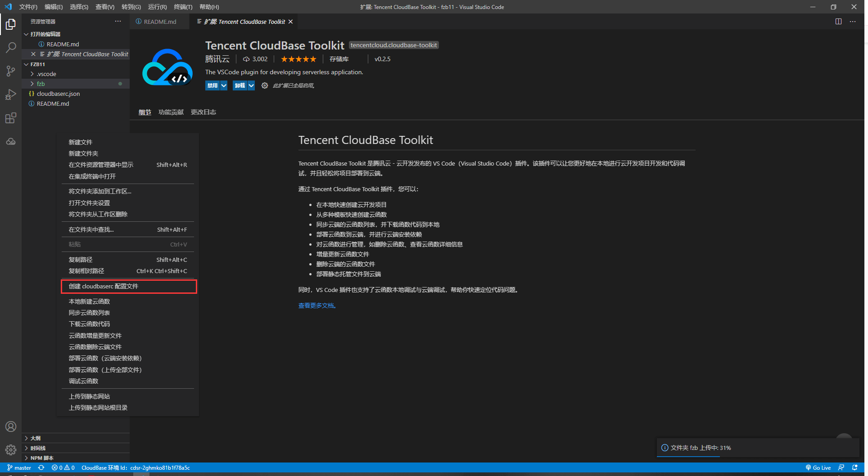Screen dimensions: 868x476
Task: Open README.md under FZB11 folder
Action: click(76, 103)
